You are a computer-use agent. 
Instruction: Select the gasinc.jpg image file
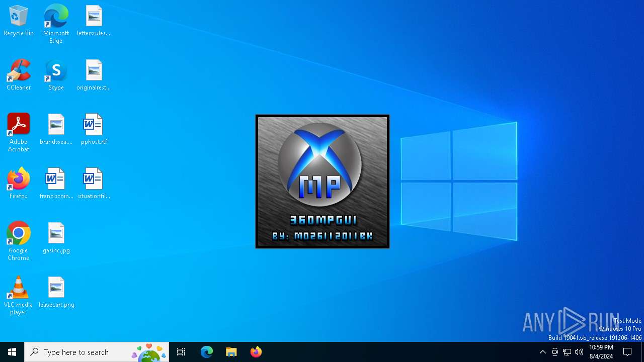pyautogui.click(x=56, y=238)
